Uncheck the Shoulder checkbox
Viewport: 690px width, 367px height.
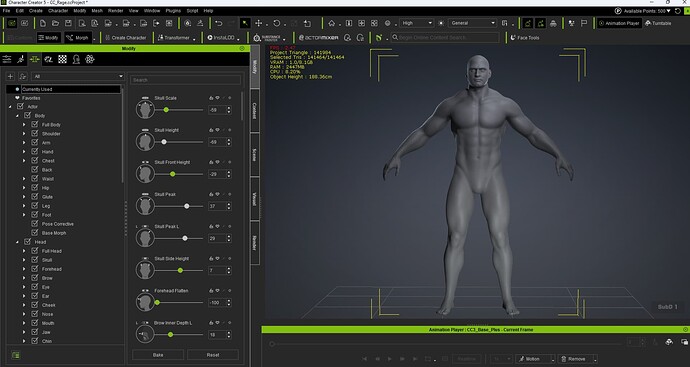click(35, 133)
